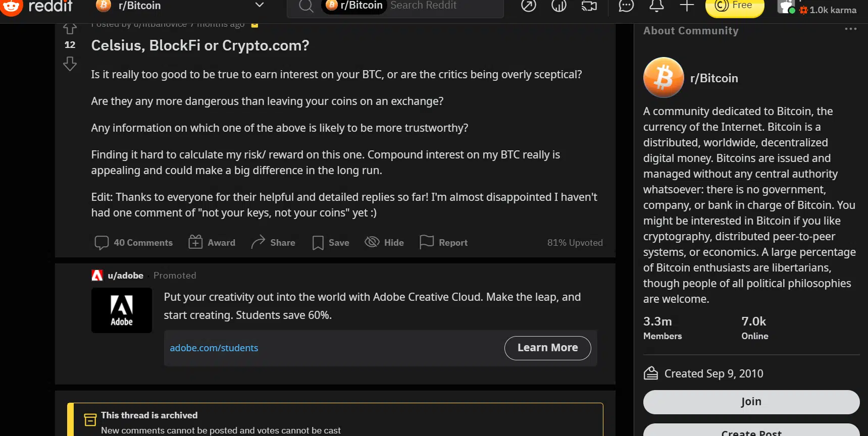Screen dimensions: 868x436
Task: Open the adobe.com/students link
Action: point(214,348)
